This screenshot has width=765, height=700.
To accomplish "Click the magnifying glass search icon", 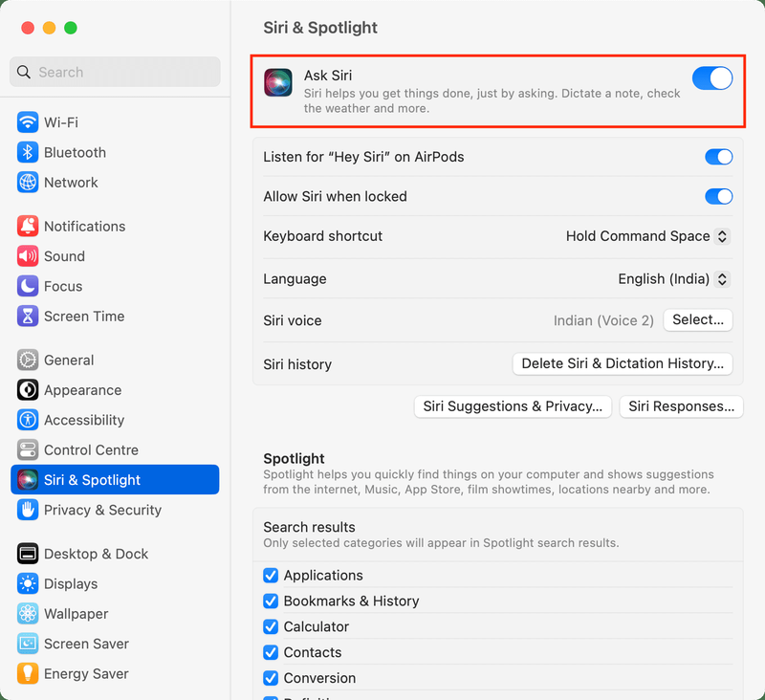I will tap(23, 72).
